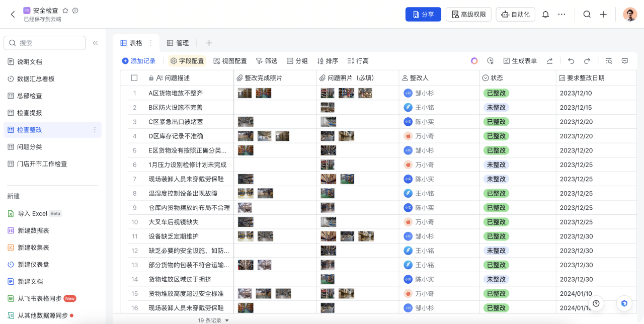
Task: Open the comment bubble next to the title
Action: point(75,10)
